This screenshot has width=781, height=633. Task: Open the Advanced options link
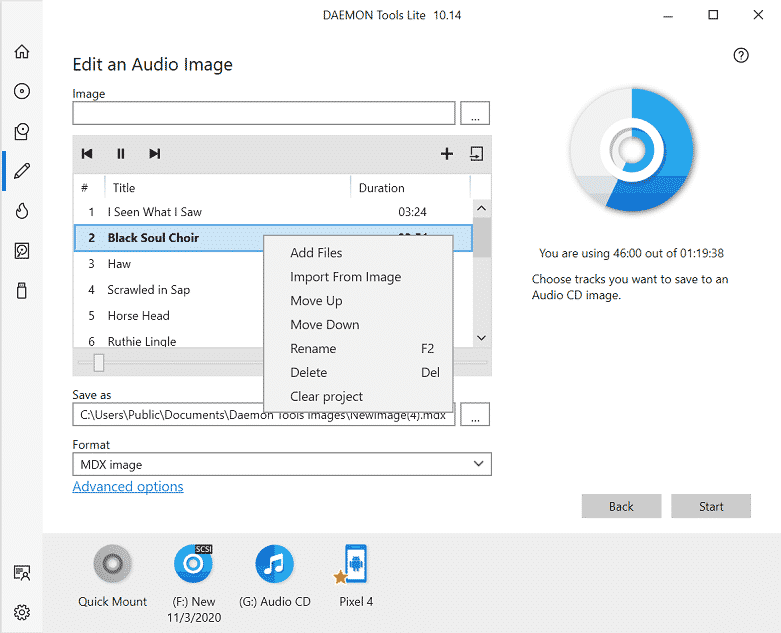click(x=128, y=487)
